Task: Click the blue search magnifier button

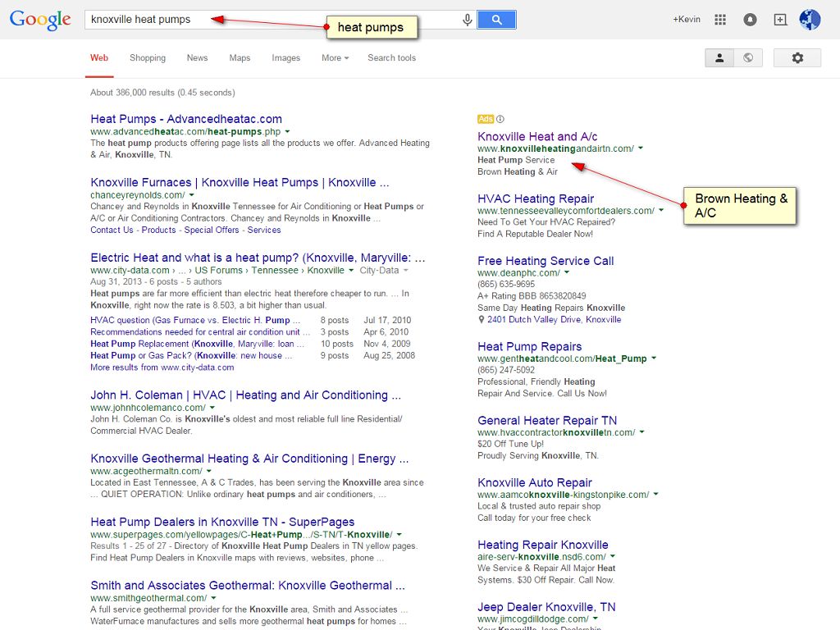Action: point(496,20)
